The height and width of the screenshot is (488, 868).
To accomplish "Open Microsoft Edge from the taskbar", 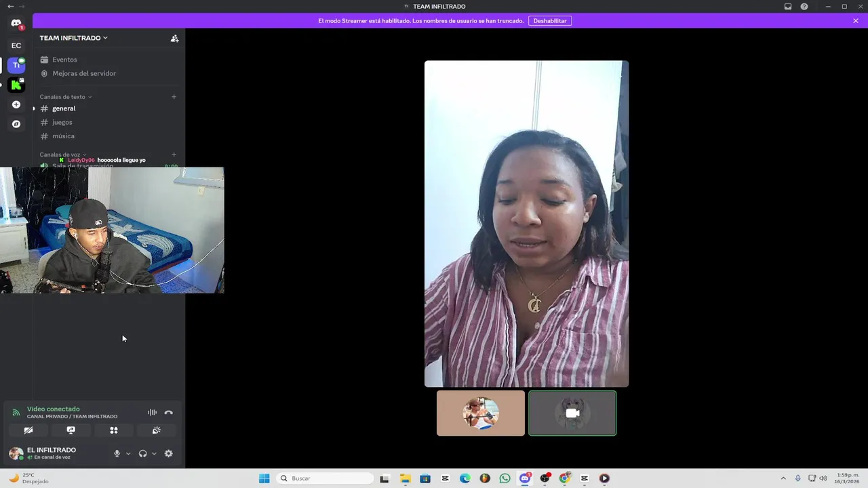I will coord(465,479).
